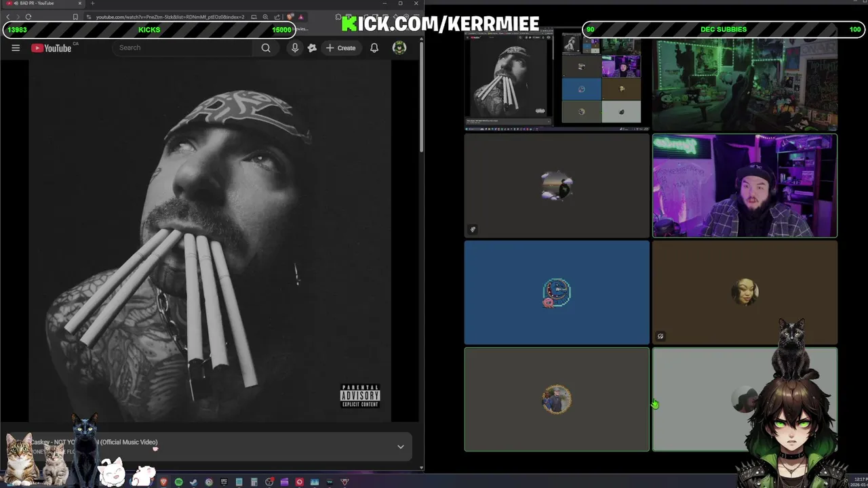Screen dimensions: 868x488
Task: Open site settings icon beside the URL
Action: click(x=88, y=16)
